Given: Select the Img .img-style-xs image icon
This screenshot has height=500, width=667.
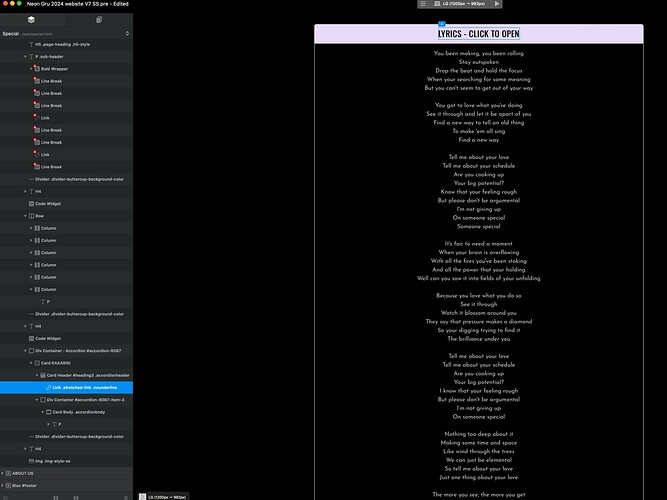Looking at the screenshot, I should point(31,461).
